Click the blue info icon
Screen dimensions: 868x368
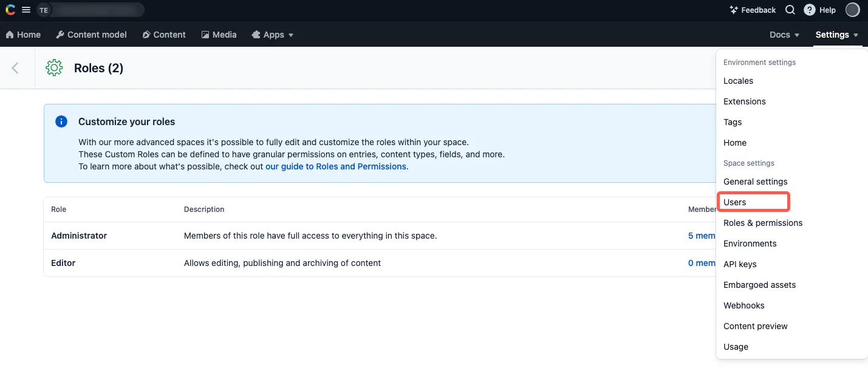61,121
